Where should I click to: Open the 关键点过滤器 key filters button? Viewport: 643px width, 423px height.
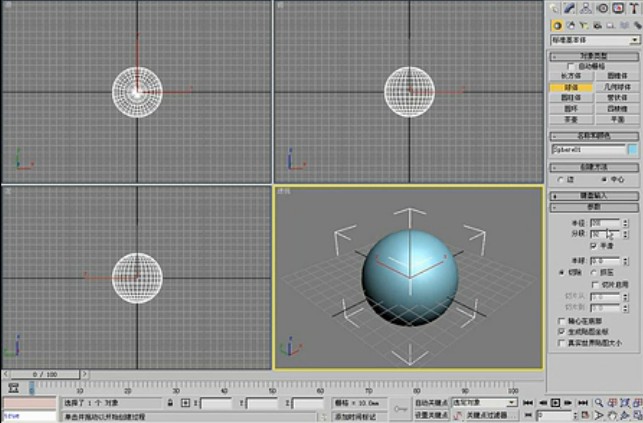490,415
